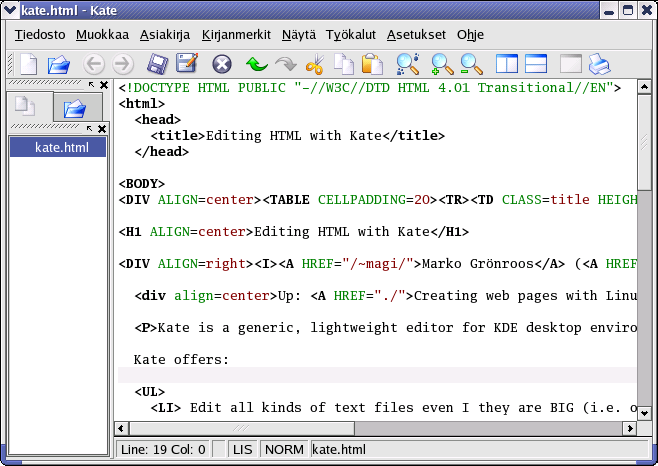This screenshot has width=658, height=466.
Task: Click the Paste clipboard icon
Action: 373,65
